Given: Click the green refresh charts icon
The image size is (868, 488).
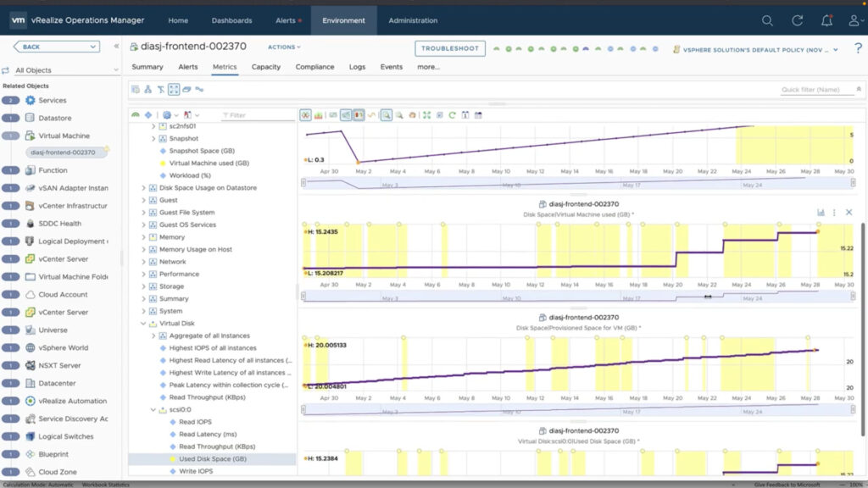Looking at the screenshot, I should tap(453, 115).
